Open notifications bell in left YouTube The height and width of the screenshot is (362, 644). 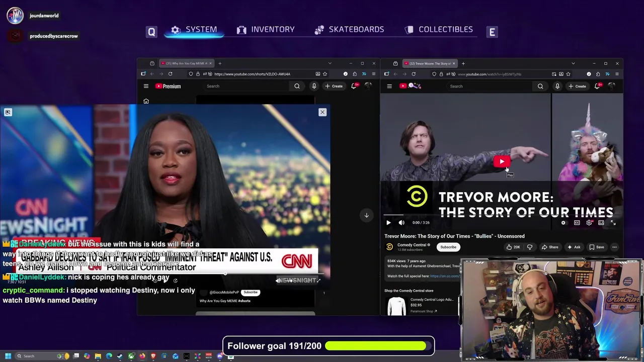click(x=354, y=86)
